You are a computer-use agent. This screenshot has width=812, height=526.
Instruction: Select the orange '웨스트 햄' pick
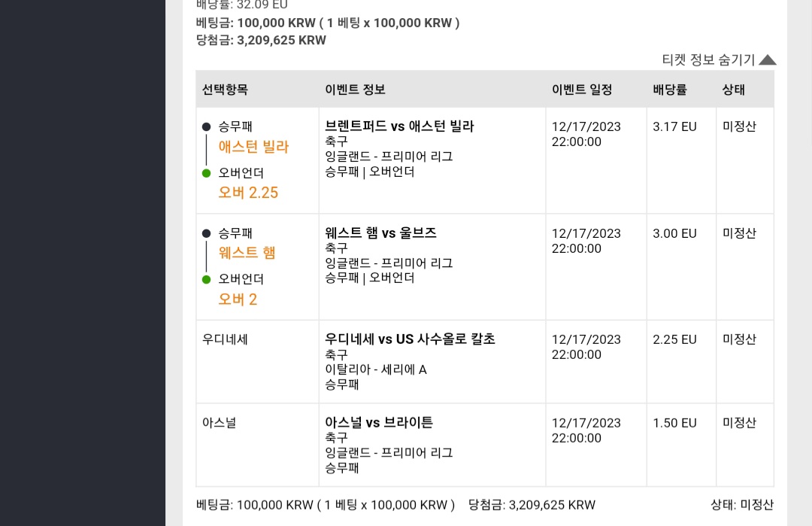click(247, 253)
